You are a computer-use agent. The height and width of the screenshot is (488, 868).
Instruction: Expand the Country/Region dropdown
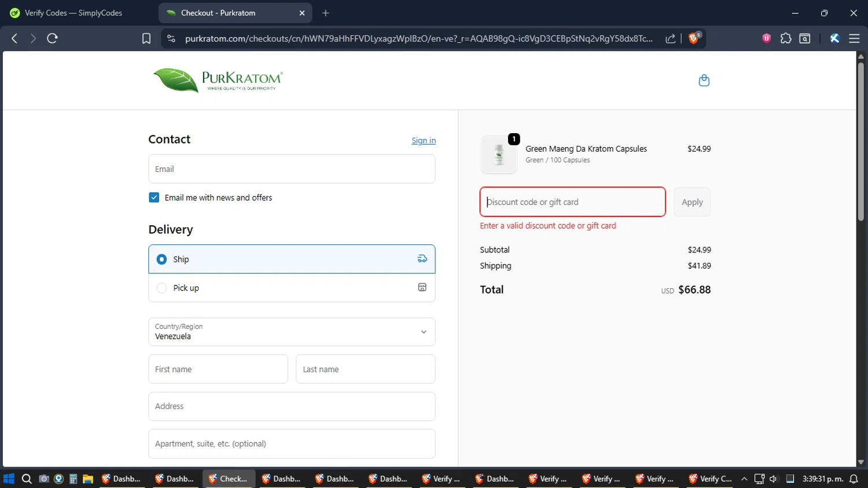(x=292, y=332)
